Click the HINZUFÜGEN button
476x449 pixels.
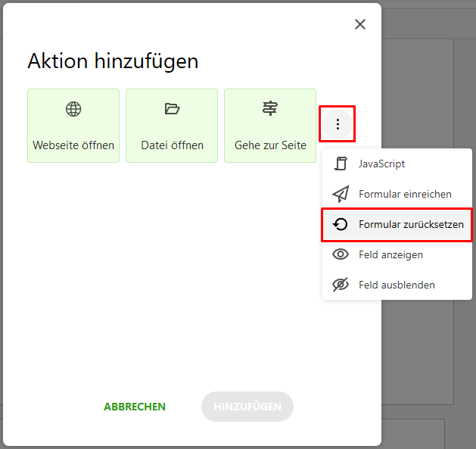pos(247,407)
